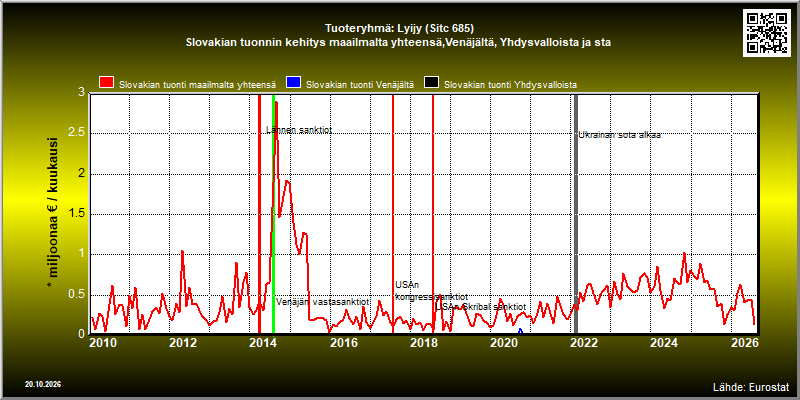Select legend label 'Slovakian tuonti maailmalta yhteensä'

tap(197, 85)
